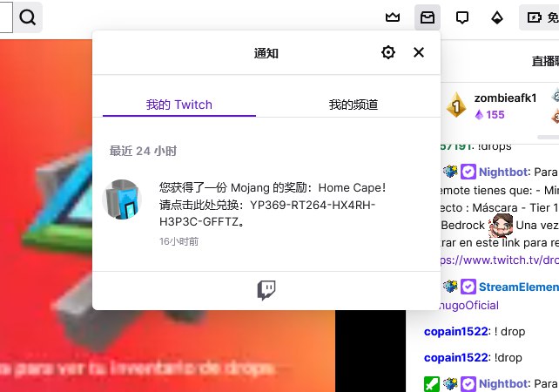The height and width of the screenshot is (392, 559).
Task: Click Nightbot username in top chat message
Action: [502, 172]
